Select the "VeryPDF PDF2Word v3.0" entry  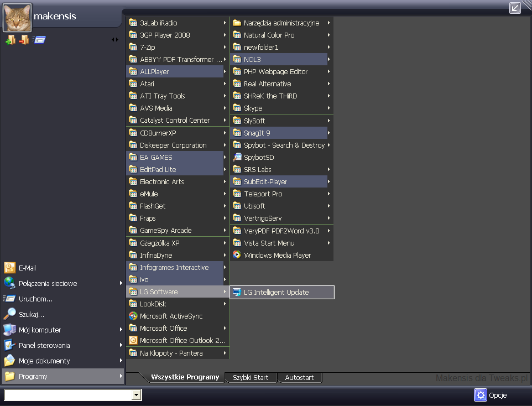(281, 231)
